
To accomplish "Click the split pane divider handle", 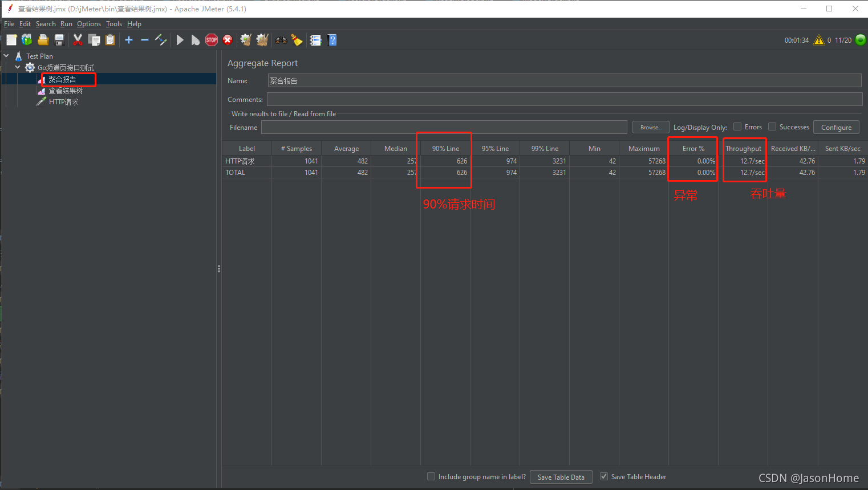I will (x=219, y=268).
